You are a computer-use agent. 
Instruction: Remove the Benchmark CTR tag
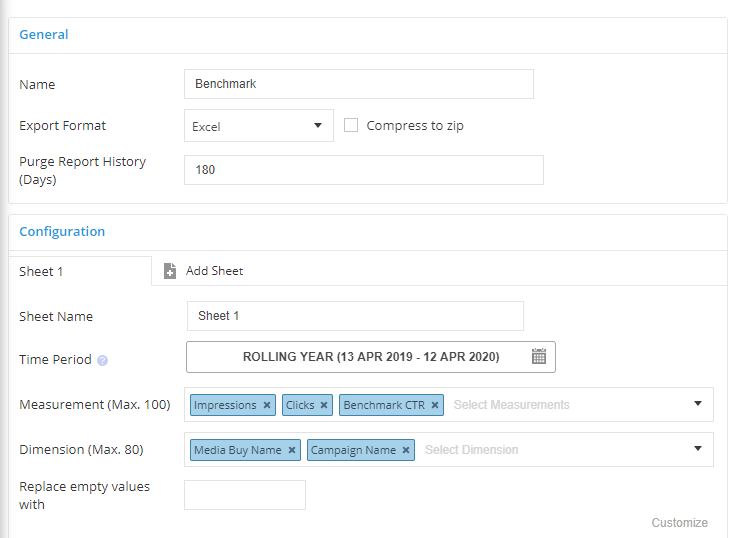pyautogui.click(x=435, y=405)
